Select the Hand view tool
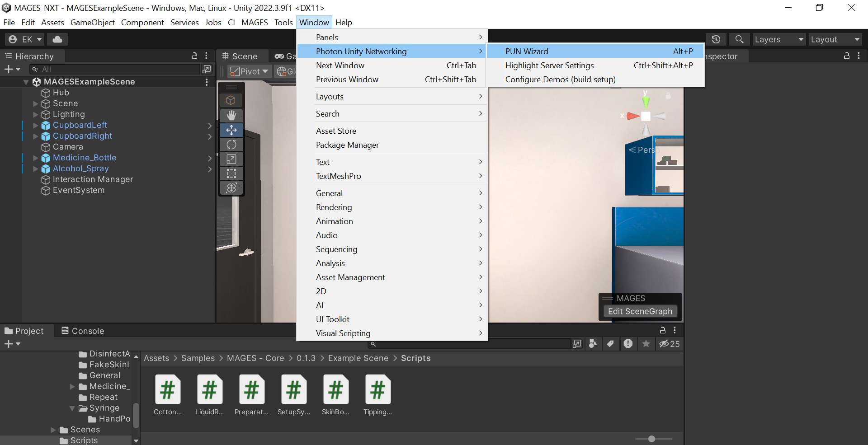Viewport: 868px width, 445px height. click(231, 115)
